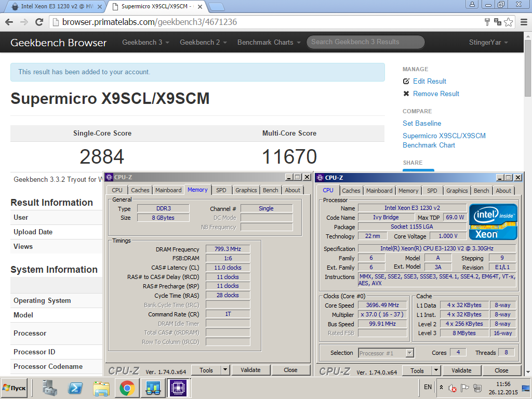The width and height of the screenshot is (532, 399).
Task: Open Tools dropdown arrow in Memory CPU-Z window
Action: [x=225, y=370]
